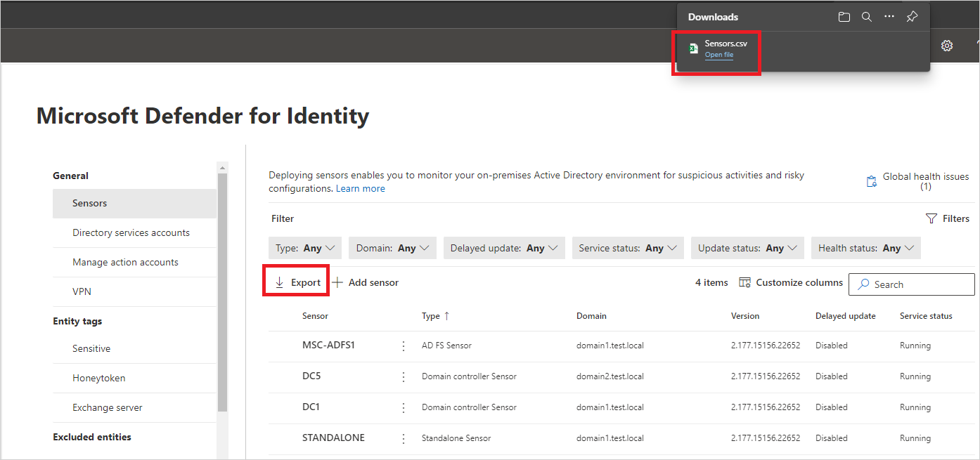Click the search icon in Downloads panel
The width and height of the screenshot is (980, 460).
pos(867,17)
